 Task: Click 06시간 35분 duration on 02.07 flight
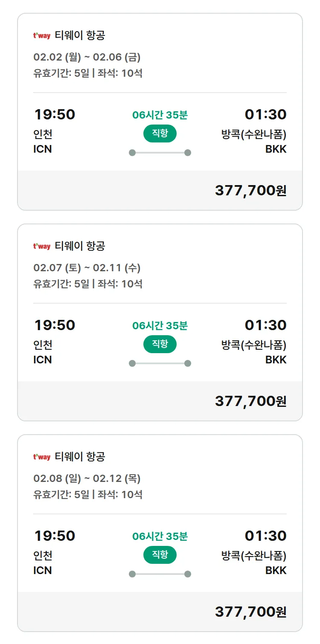(x=160, y=326)
